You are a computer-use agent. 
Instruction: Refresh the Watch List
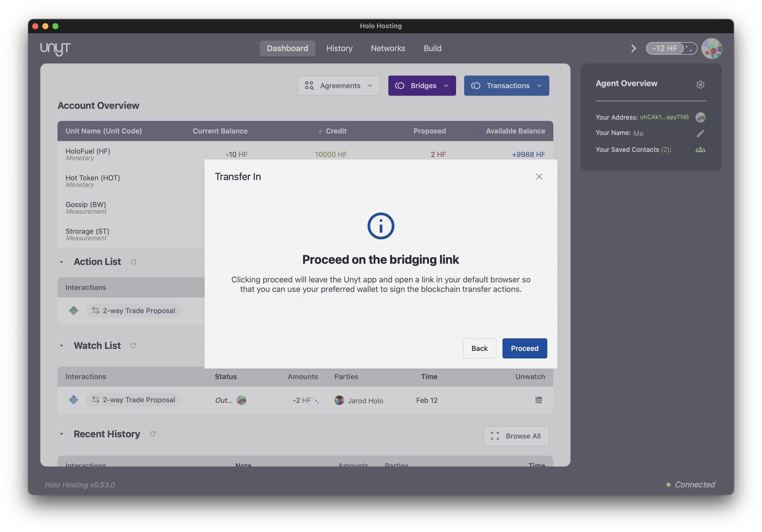(x=133, y=346)
